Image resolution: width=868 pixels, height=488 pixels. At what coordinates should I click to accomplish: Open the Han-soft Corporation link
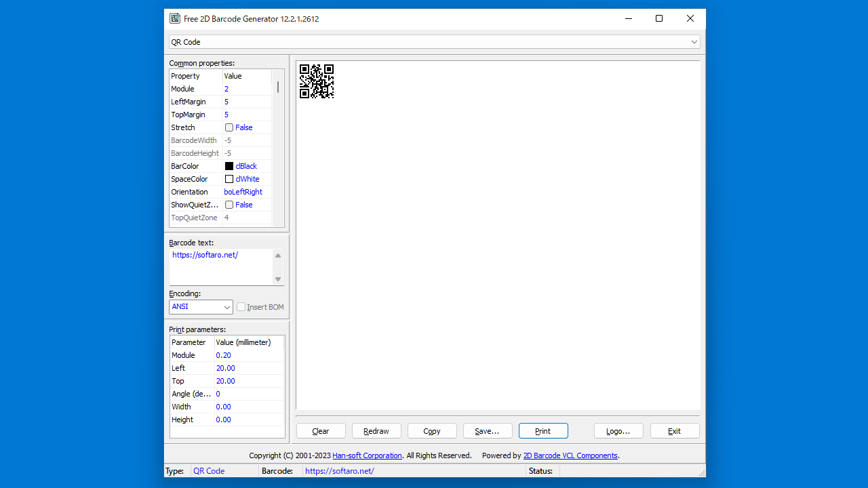tap(367, 455)
